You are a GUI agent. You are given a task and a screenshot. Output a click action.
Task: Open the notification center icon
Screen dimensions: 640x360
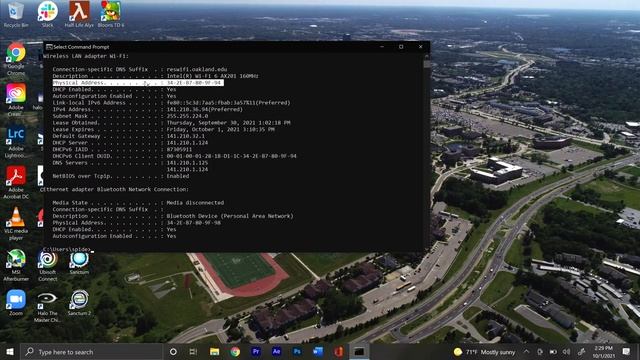pyautogui.click(x=626, y=351)
